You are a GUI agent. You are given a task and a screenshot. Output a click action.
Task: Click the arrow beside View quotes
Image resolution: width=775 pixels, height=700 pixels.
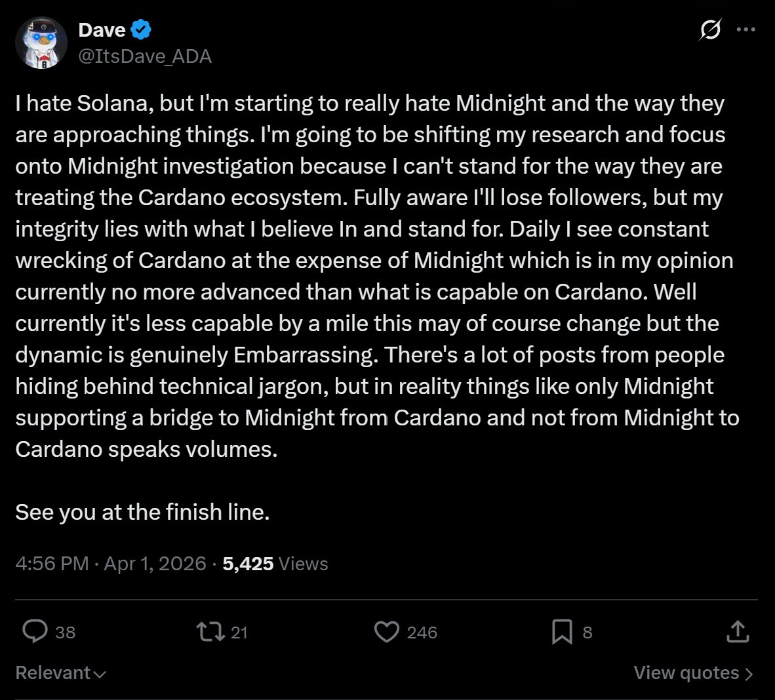749,674
